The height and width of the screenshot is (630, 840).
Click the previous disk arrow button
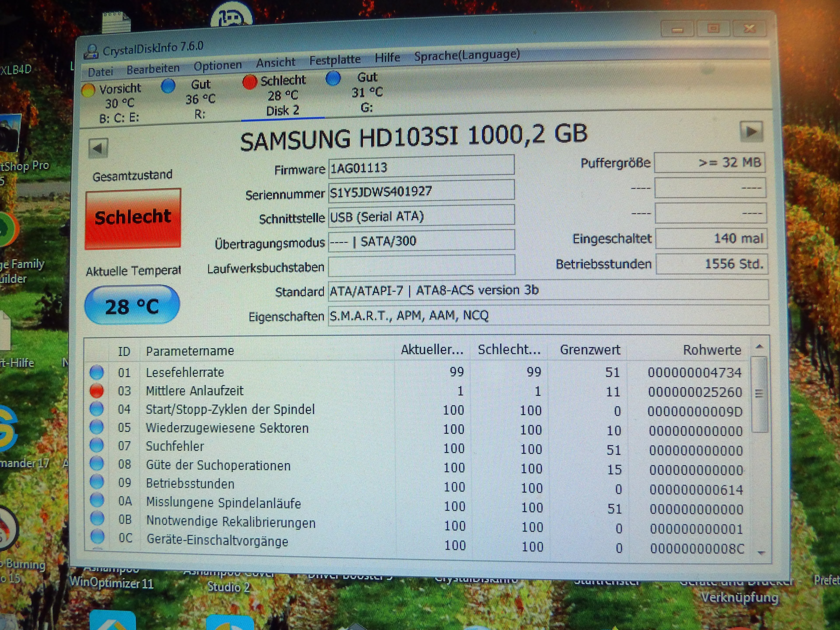click(98, 148)
